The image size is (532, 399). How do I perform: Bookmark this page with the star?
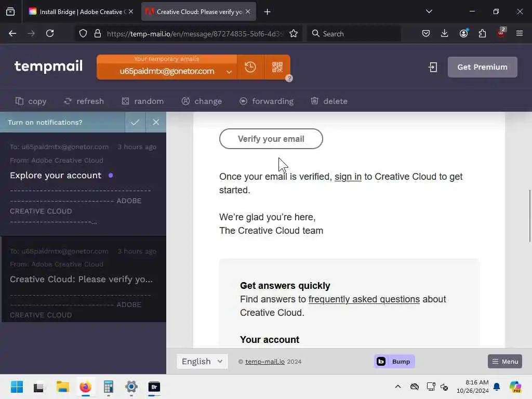294,33
